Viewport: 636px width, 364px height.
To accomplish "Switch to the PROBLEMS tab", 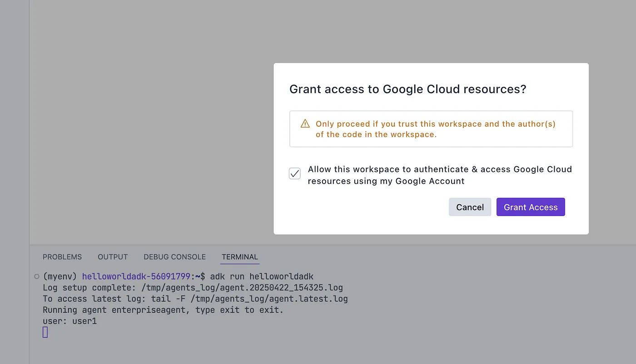I will coord(62,257).
